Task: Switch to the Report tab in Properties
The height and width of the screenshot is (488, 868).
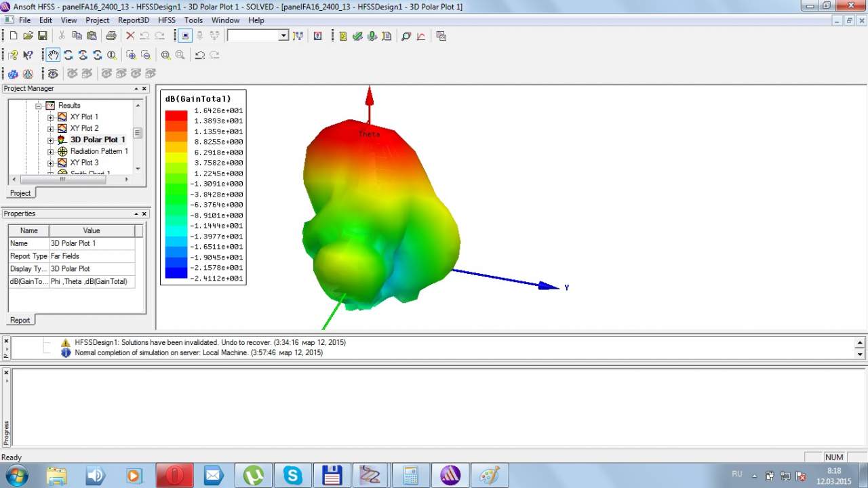Action: (x=20, y=320)
